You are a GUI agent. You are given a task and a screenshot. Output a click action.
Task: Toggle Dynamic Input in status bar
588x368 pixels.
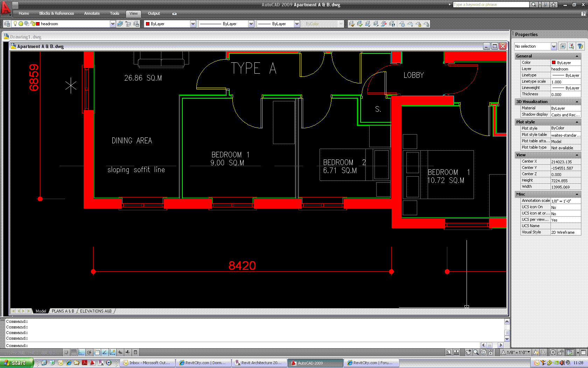click(120, 352)
